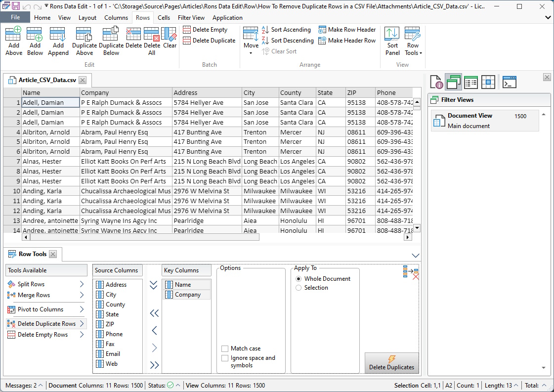Expand the Pivot to Columns tool
The image size is (554, 392).
coord(82,309)
